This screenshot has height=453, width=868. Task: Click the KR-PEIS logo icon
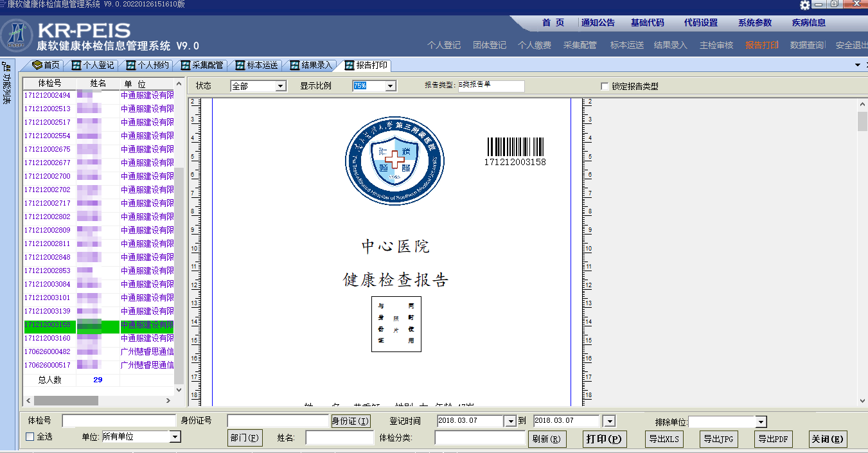[17, 35]
